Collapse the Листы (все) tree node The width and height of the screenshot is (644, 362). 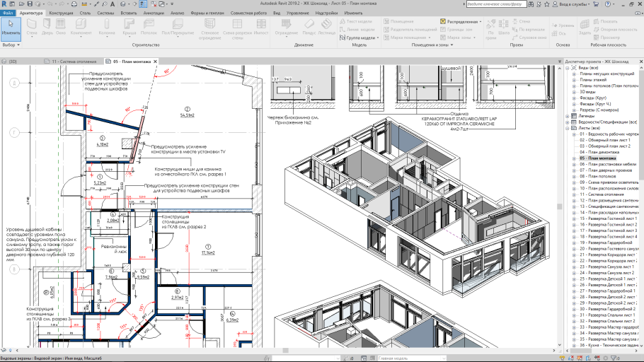[x=565, y=127]
